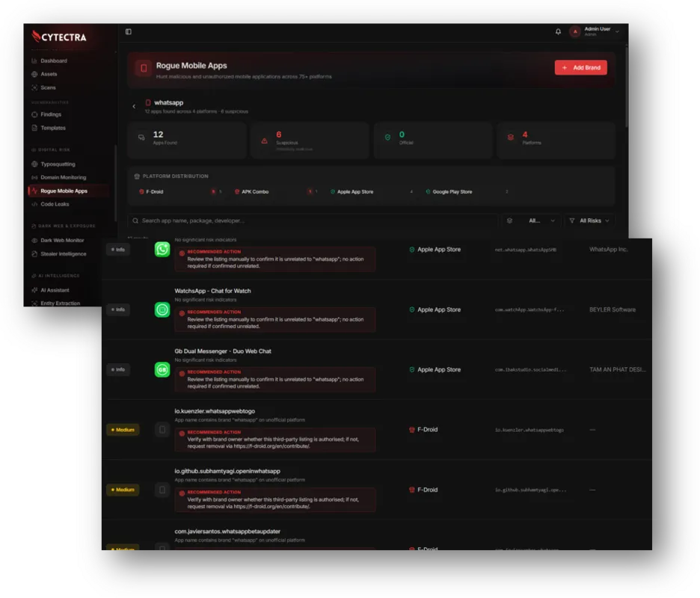Viewport: 700px width, 598px height.
Task: Toggle the sidebar collapse icon
Action: 129,31
